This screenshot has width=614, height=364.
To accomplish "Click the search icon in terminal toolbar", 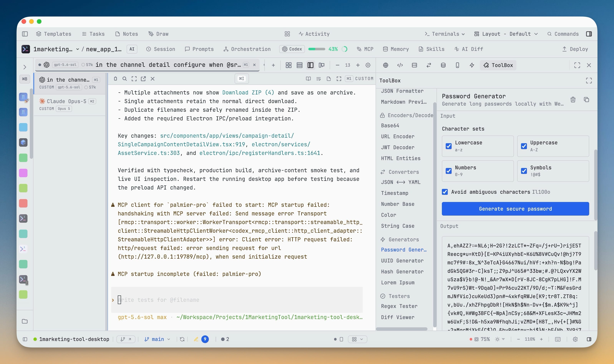I will tap(125, 79).
